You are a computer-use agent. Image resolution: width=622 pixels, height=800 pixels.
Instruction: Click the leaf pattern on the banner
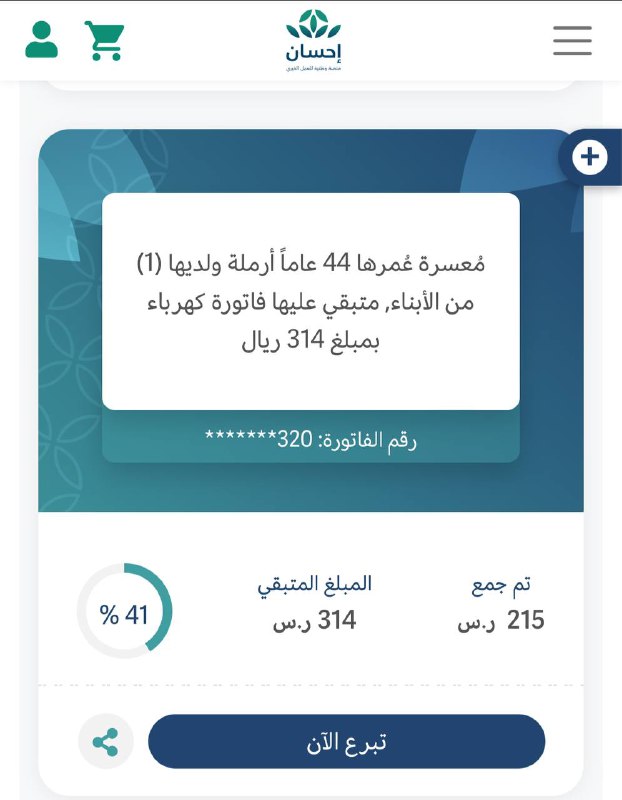pos(66,357)
